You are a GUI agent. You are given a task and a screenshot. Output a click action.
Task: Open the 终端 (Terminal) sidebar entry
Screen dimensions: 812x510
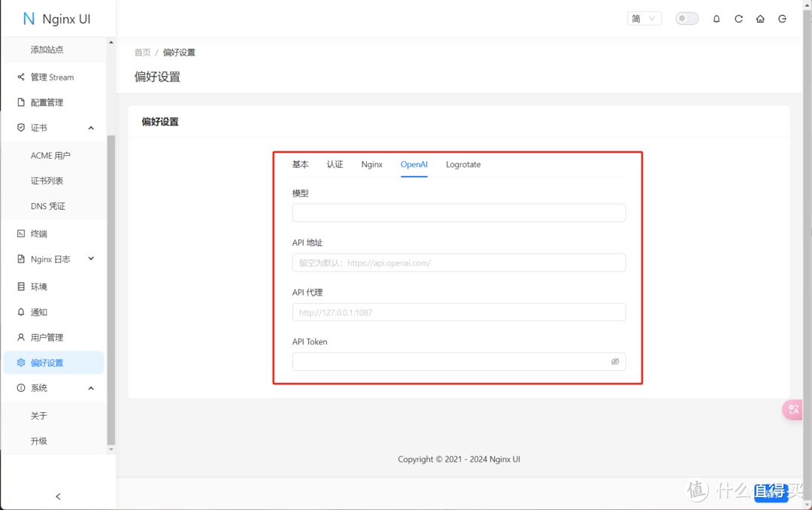coord(41,233)
